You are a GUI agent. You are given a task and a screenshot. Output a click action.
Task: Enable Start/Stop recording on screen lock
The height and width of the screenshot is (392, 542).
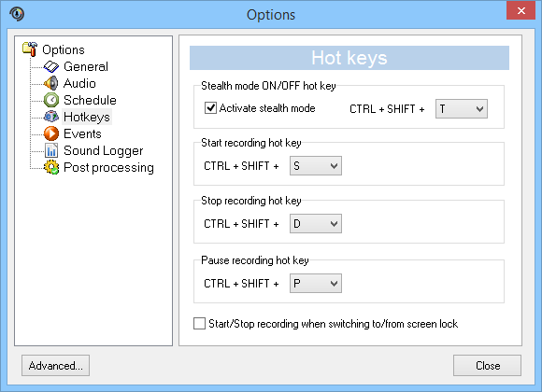click(x=199, y=324)
